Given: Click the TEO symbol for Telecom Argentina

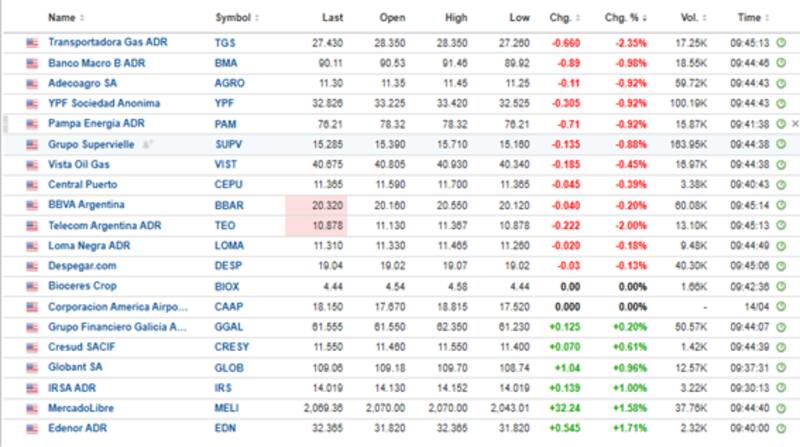Looking at the screenshot, I should [224, 225].
